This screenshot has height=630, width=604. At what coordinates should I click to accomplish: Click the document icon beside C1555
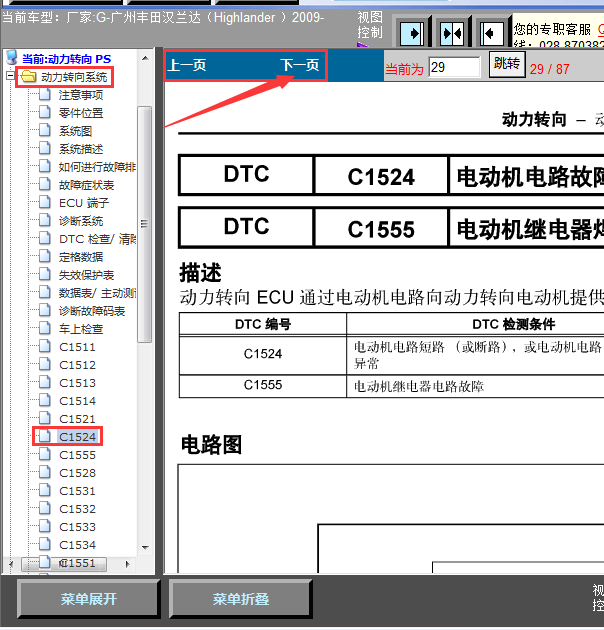coord(45,454)
